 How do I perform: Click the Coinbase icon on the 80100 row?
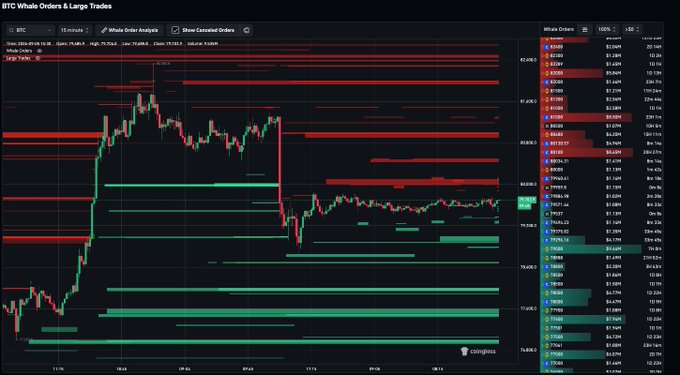click(547, 152)
